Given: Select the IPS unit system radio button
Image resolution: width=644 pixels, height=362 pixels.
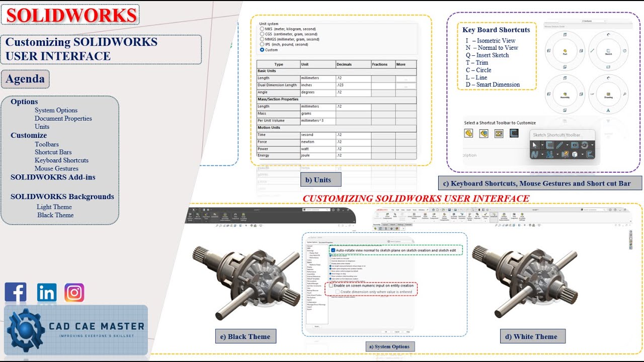Looking at the screenshot, I should click(262, 44).
